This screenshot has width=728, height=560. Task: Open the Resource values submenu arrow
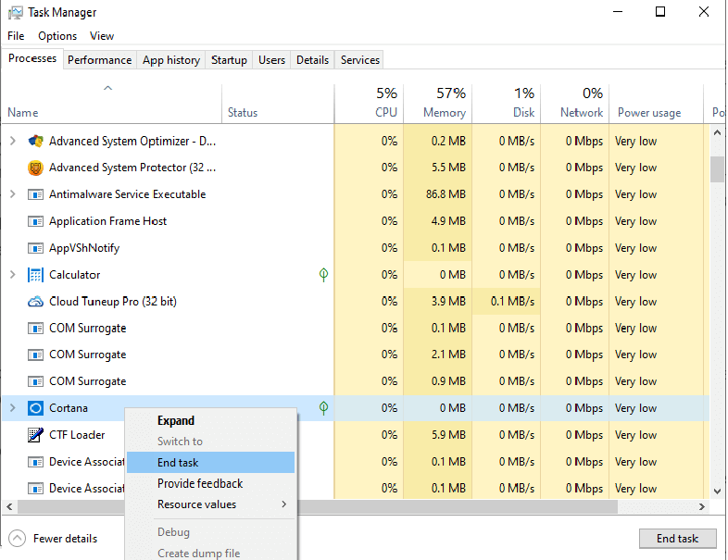pyautogui.click(x=283, y=504)
